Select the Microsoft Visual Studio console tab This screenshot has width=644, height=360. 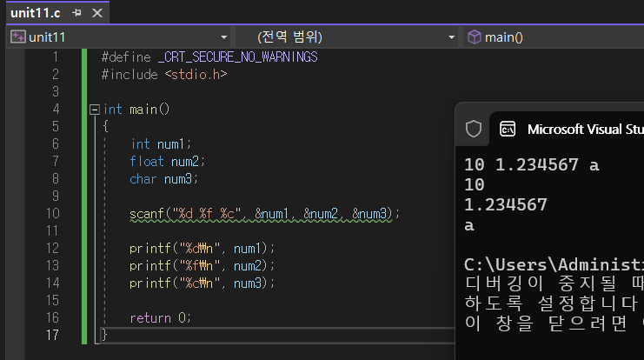click(x=567, y=129)
